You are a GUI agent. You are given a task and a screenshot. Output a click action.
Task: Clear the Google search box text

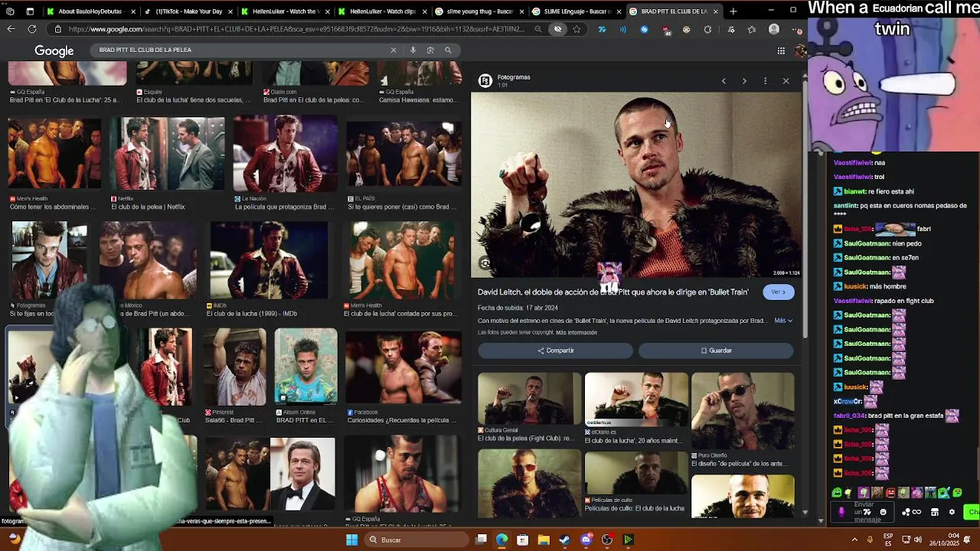click(394, 51)
